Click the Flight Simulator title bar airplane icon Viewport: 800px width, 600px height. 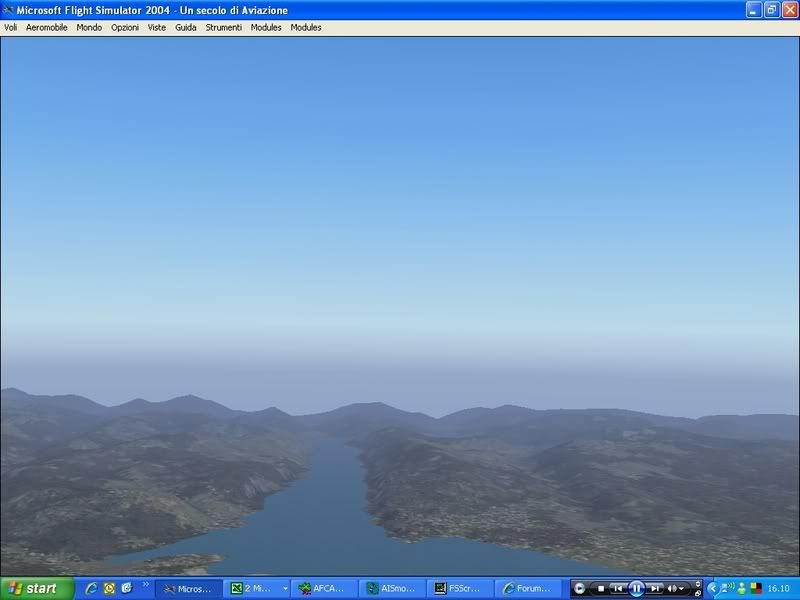pyautogui.click(x=8, y=10)
